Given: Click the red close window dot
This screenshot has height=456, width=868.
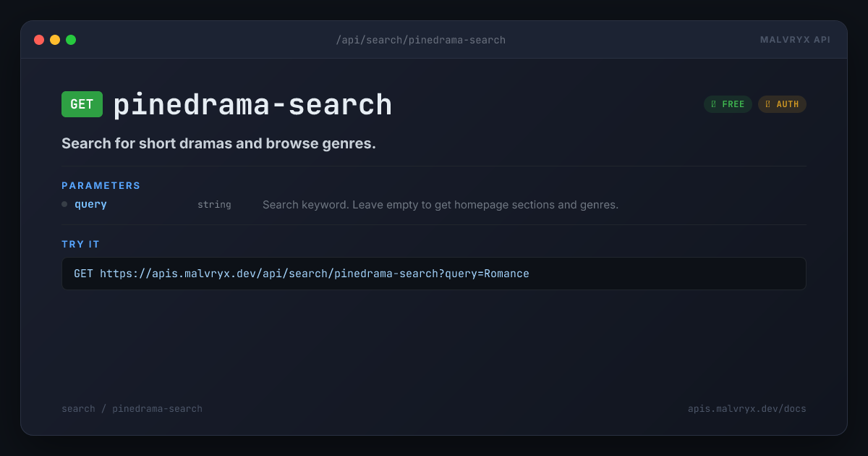Looking at the screenshot, I should point(39,40).
